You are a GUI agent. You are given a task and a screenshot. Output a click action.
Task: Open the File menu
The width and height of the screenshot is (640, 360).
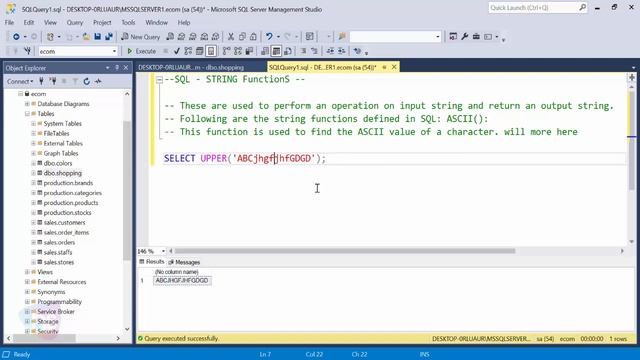click(9, 22)
